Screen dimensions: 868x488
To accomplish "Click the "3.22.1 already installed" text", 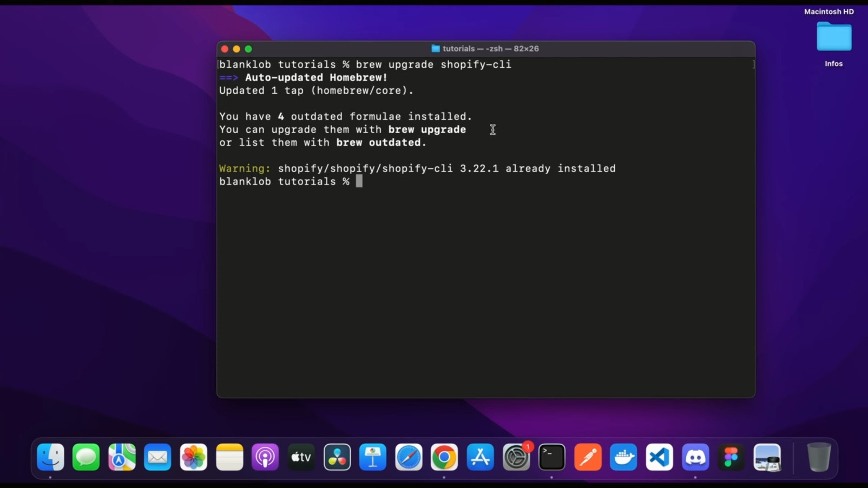I will 537,168.
